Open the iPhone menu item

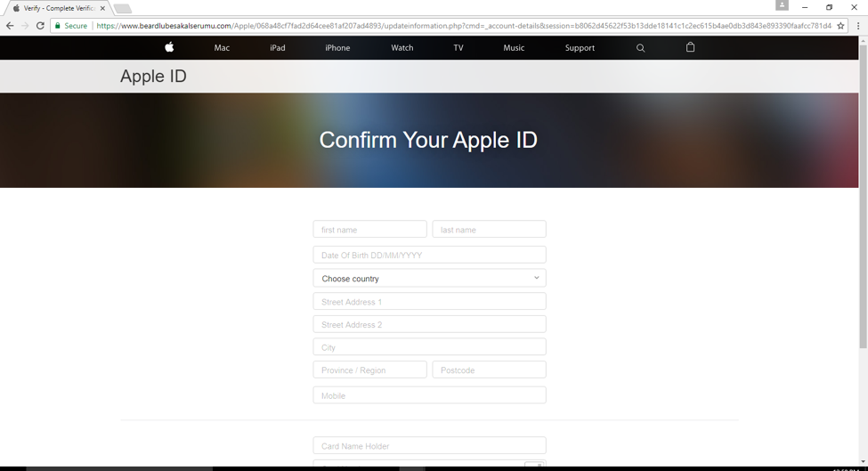pos(337,47)
